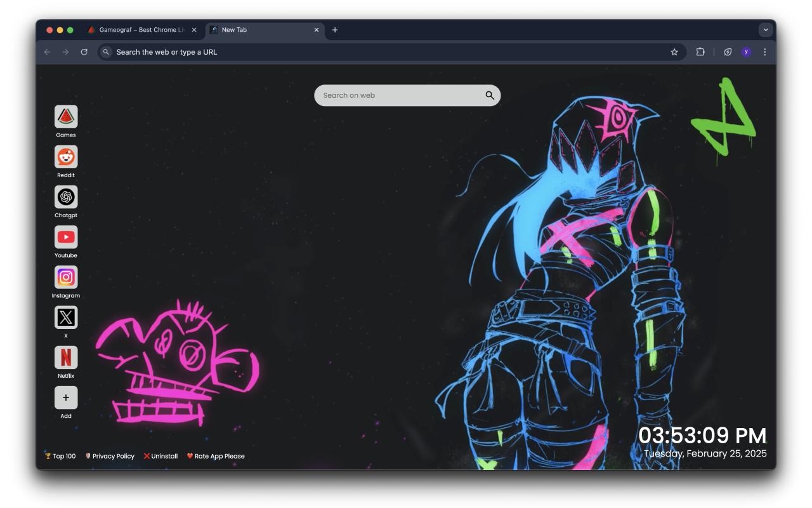Click the Rate App Please link
This screenshot has height=508, width=812.
[216, 456]
